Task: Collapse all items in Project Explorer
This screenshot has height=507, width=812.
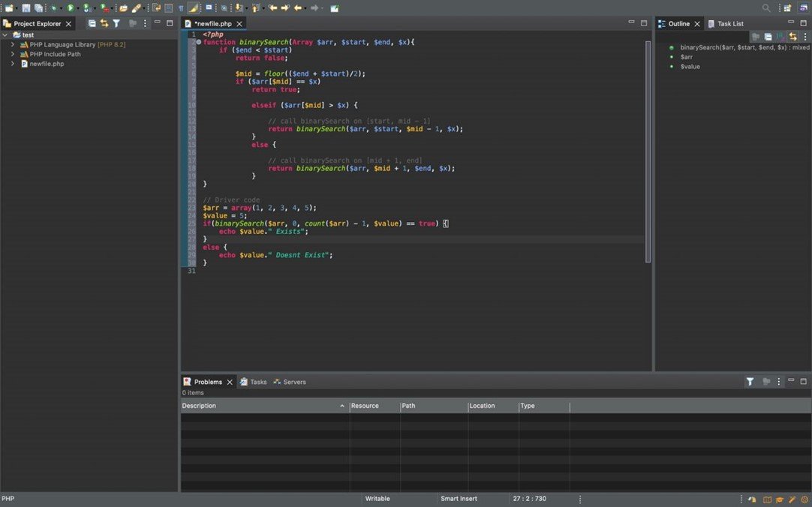Action: coord(92,23)
